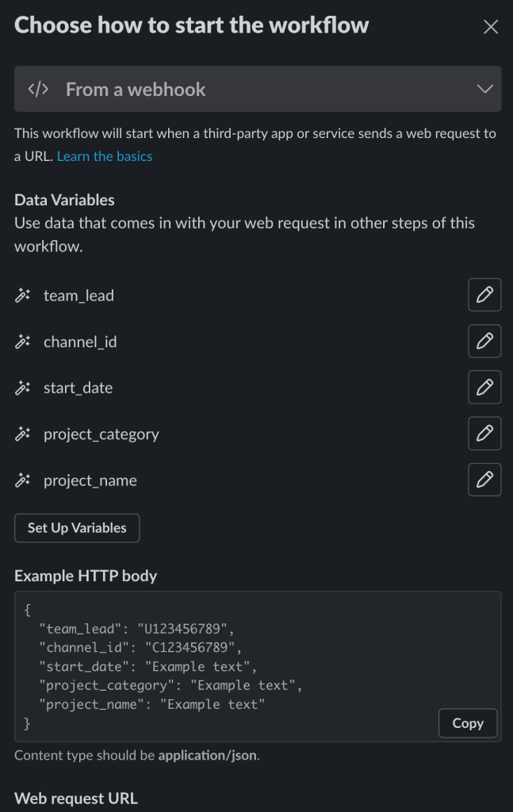This screenshot has width=513, height=812.
Task: Close the workflow start dialog
Action: pyautogui.click(x=490, y=26)
